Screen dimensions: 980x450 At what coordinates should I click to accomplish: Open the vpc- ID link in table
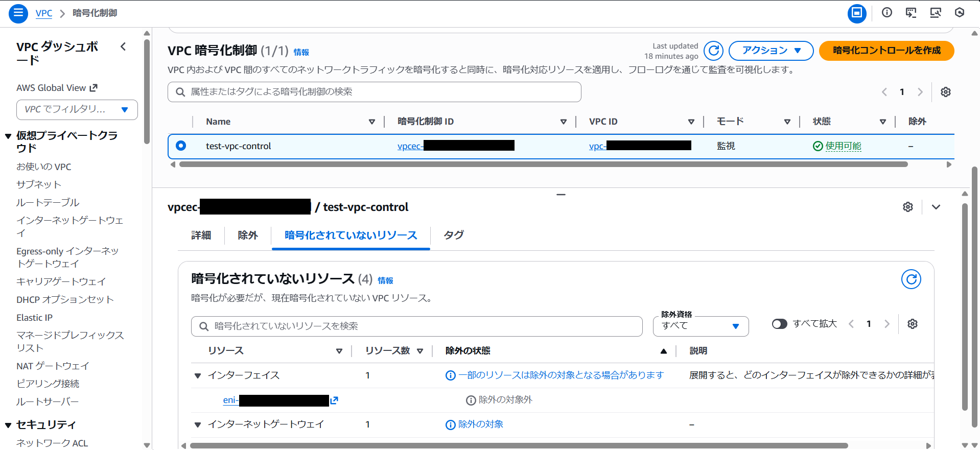[x=640, y=146]
